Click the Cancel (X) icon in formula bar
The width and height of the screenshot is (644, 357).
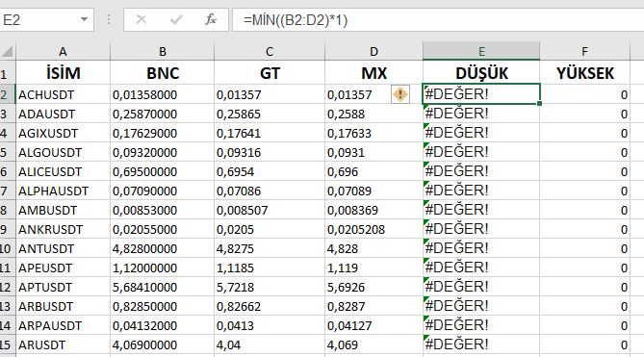point(141,19)
